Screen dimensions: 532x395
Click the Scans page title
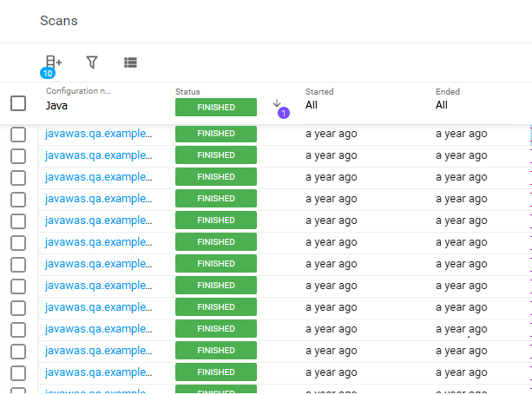pos(59,21)
